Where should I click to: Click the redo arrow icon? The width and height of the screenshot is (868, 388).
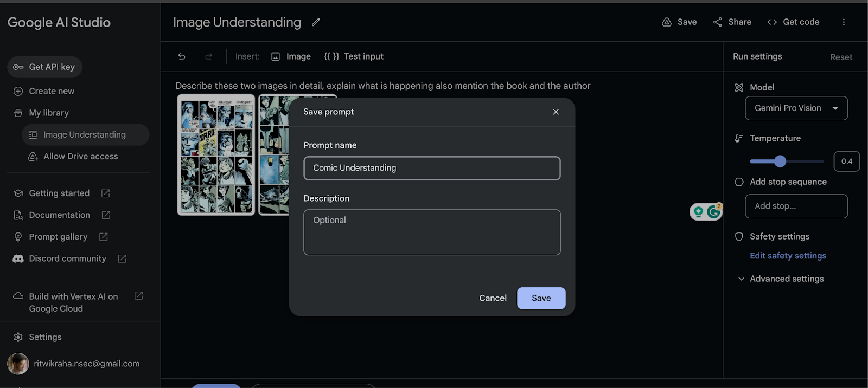[208, 56]
